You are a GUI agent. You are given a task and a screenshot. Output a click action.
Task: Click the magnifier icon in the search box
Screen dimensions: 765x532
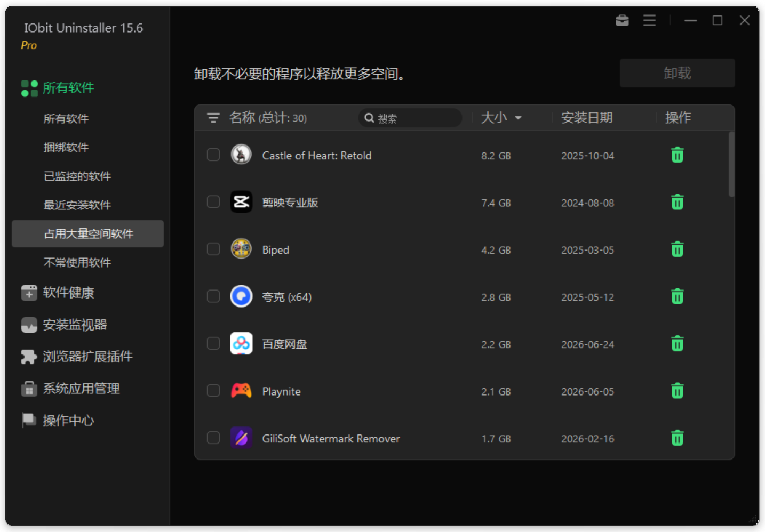click(x=369, y=118)
